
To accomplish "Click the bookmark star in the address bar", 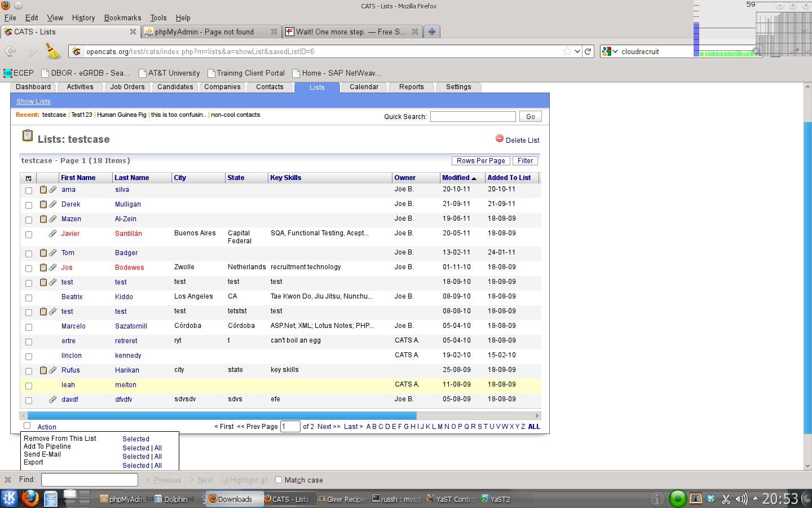I will point(567,51).
